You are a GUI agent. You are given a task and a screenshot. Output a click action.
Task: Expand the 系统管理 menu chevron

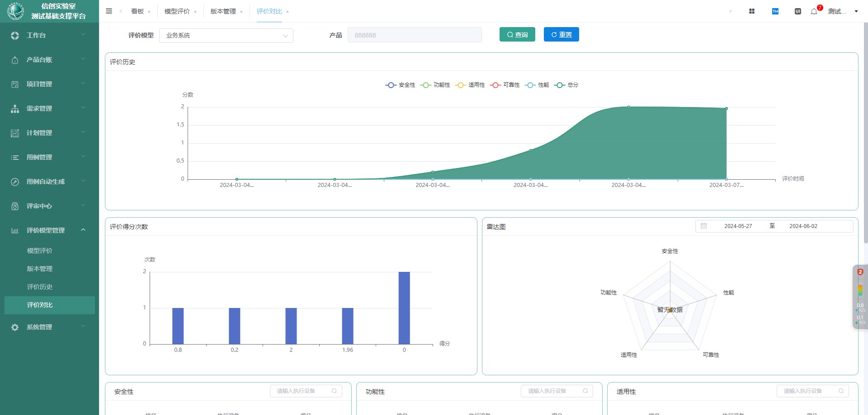coord(83,326)
